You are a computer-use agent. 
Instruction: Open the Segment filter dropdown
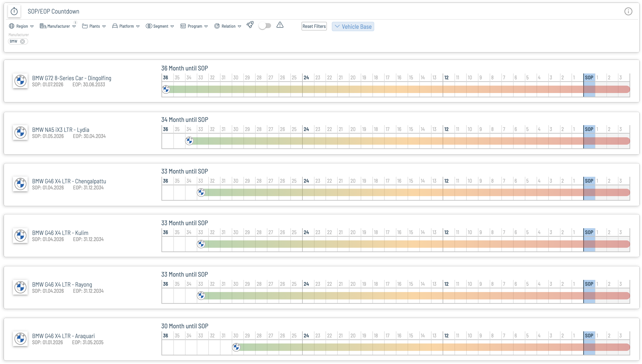point(160,26)
